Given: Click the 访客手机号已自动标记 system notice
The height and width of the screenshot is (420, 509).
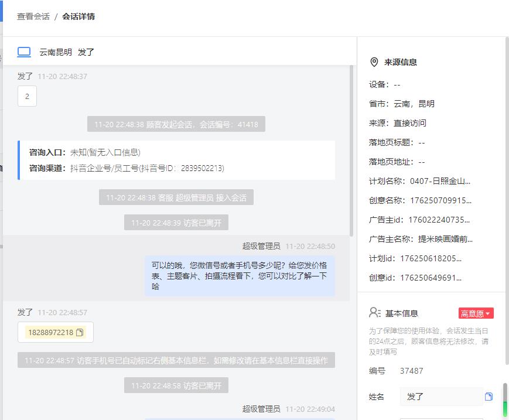Looking at the screenshot, I should [176, 360].
